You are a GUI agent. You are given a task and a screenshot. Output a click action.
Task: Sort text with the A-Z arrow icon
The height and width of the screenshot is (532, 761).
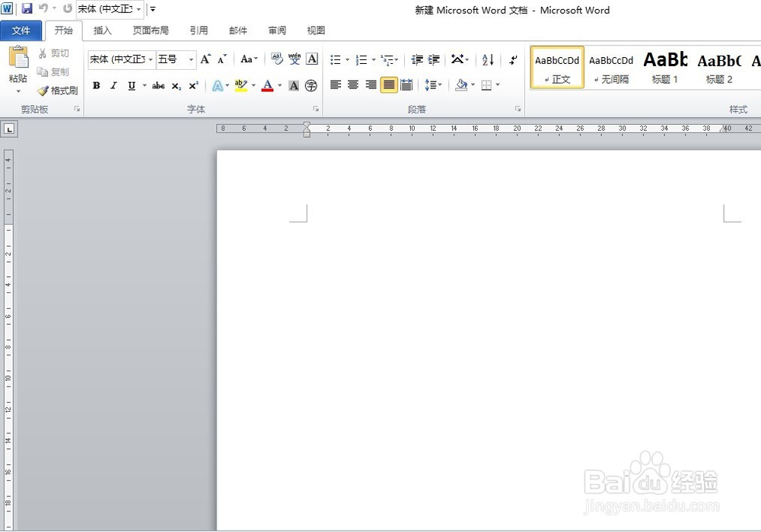[x=489, y=59]
